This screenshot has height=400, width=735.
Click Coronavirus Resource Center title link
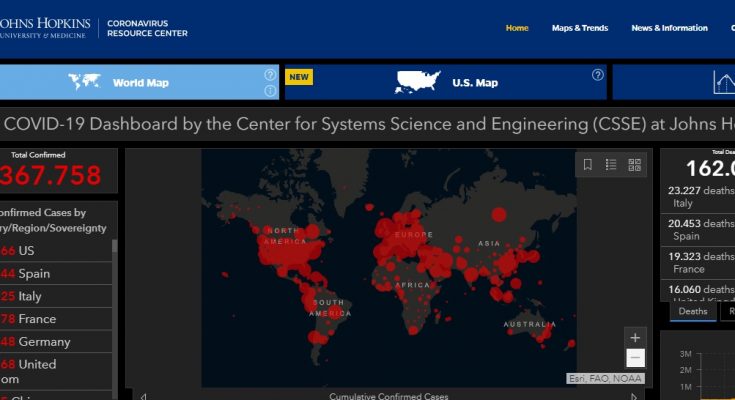click(x=147, y=28)
